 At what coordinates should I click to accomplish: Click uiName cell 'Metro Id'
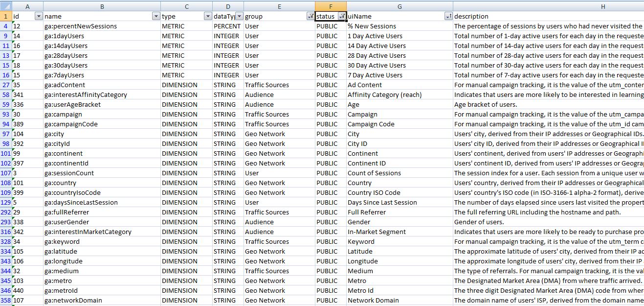[400, 290]
